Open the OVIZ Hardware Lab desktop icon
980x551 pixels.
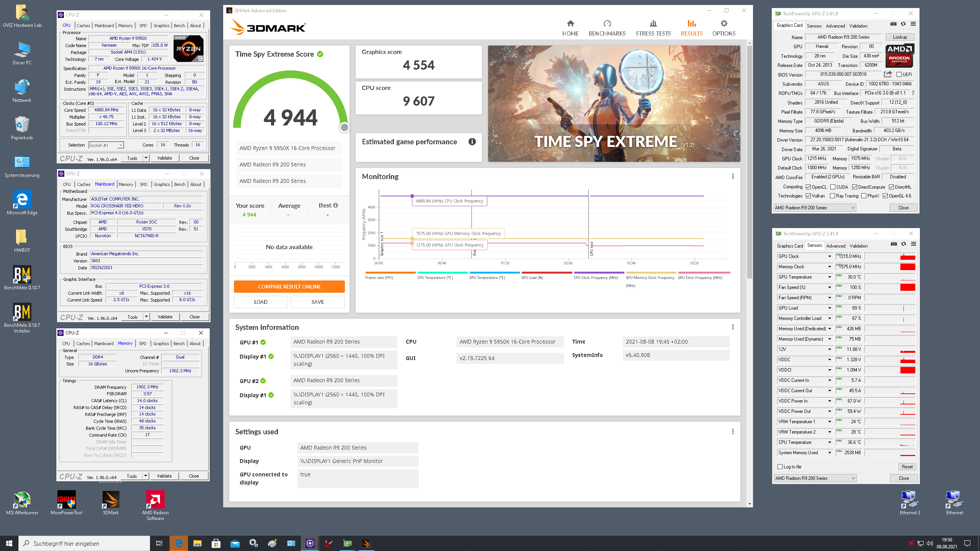click(22, 16)
